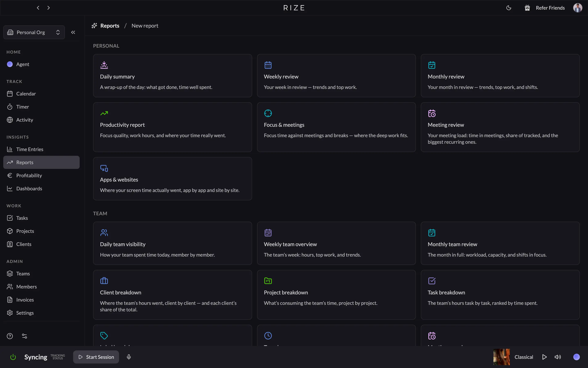
Task: Open the agent orb in bottom bar
Action: point(576,357)
